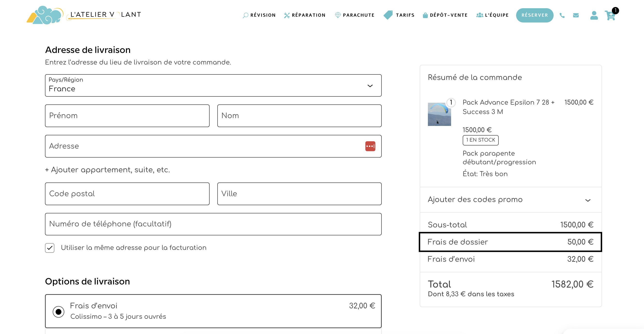The height and width of the screenshot is (334, 644).
Task: Click the red autofill icon in Adresse field
Action: click(370, 146)
